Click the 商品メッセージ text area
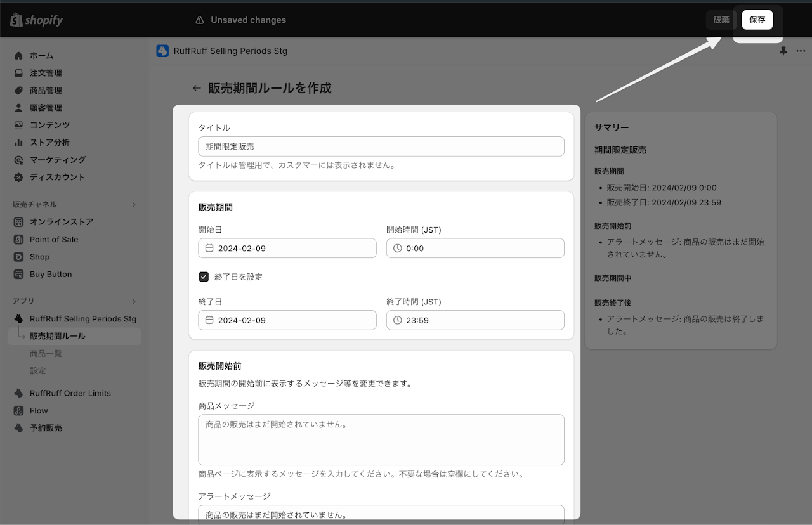812x525 pixels. [381, 440]
